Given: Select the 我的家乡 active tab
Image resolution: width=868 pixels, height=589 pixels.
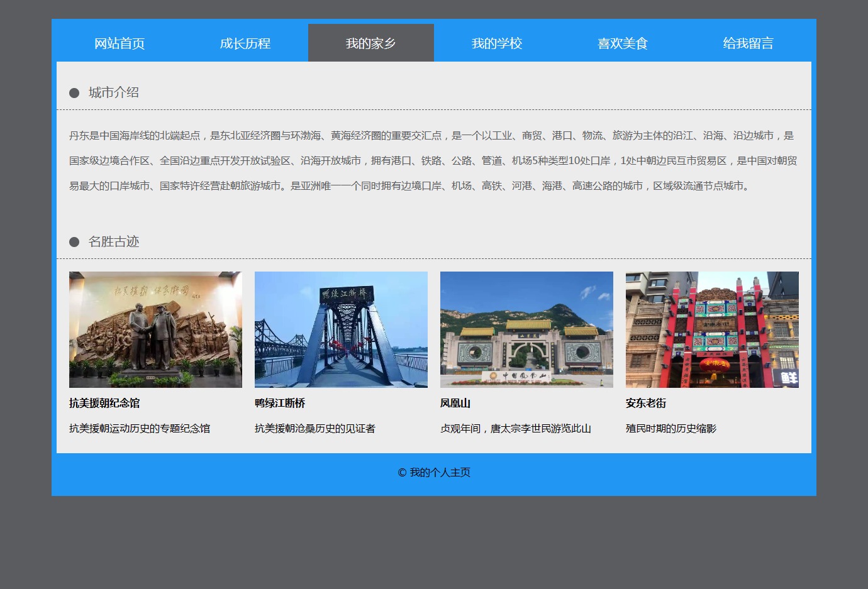Looking at the screenshot, I should tap(371, 43).
